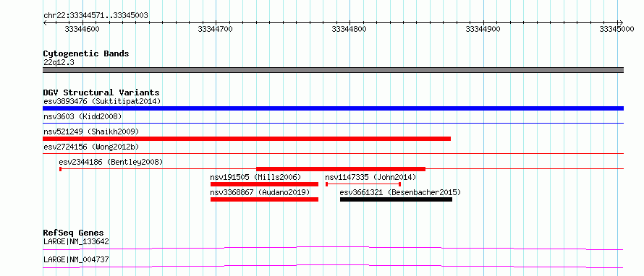Open variant label esv3661321 (Besenbacher2015)

click(x=400, y=192)
